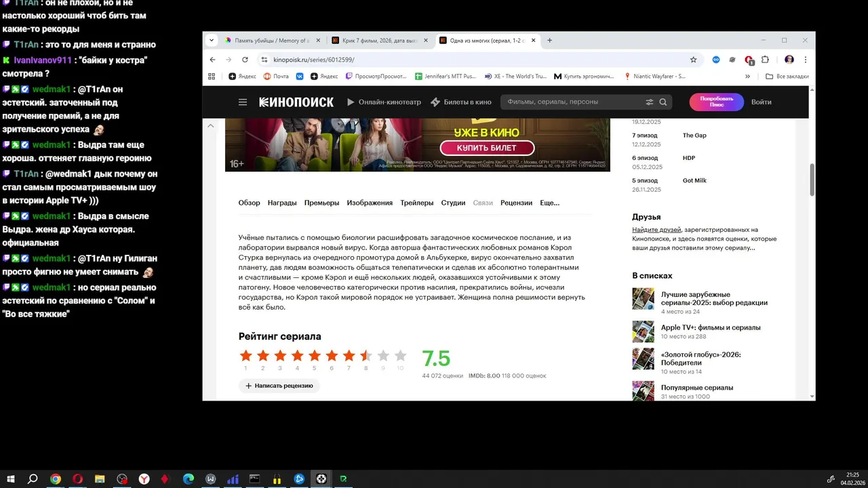The width and height of the screenshot is (868, 488).
Task: Click inside the Kinopoisk search field
Action: (573, 102)
